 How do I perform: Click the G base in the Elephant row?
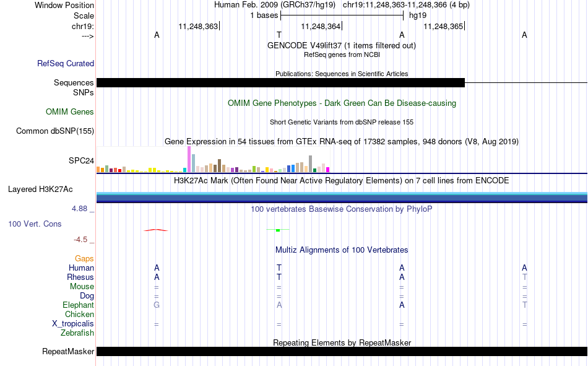pyautogui.click(x=157, y=305)
